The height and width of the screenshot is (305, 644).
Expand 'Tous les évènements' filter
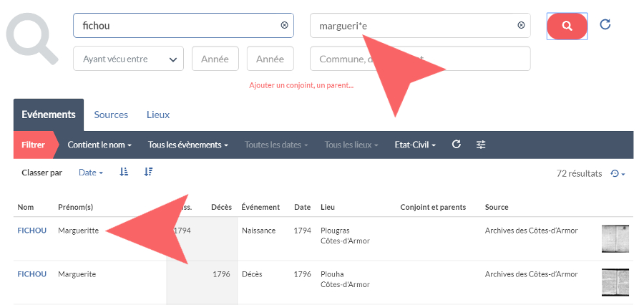[187, 145]
